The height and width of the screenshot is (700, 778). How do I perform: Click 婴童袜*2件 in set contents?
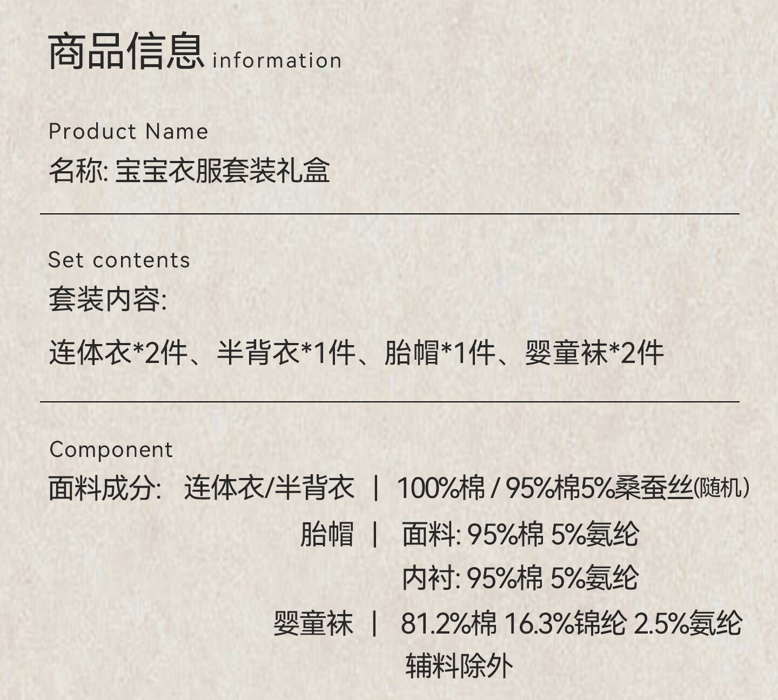coord(594,353)
